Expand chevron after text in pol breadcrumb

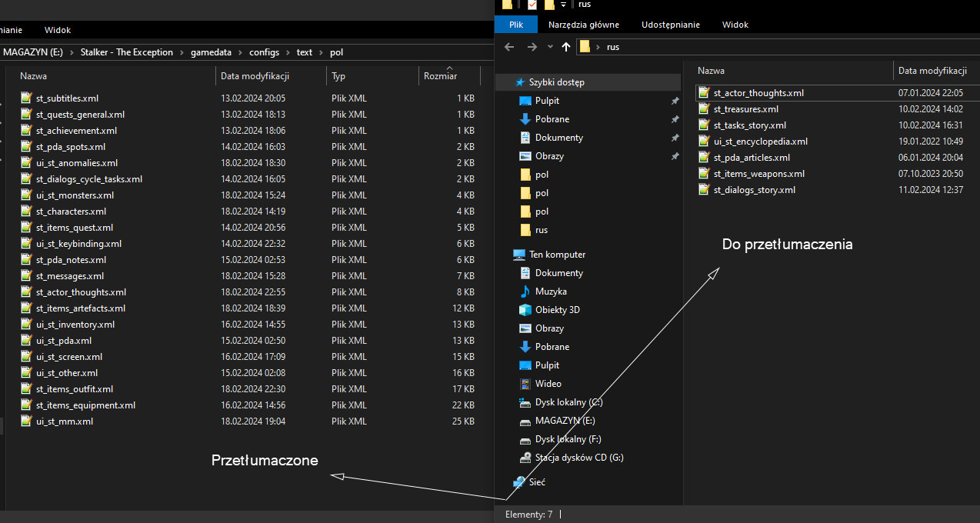click(x=320, y=52)
